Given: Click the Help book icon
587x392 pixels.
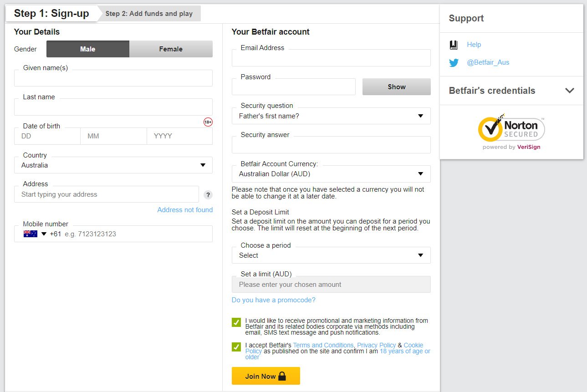Looking at the screenshot, I should (454, 45).
